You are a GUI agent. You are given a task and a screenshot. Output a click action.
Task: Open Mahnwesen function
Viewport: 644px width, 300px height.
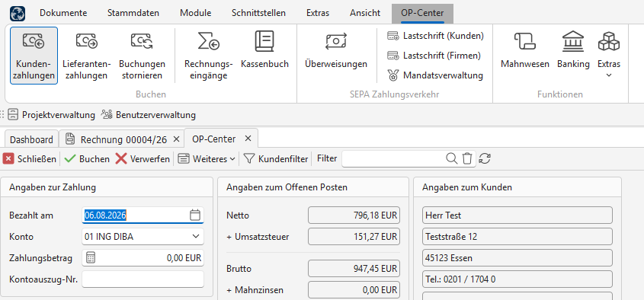(525, 50)
